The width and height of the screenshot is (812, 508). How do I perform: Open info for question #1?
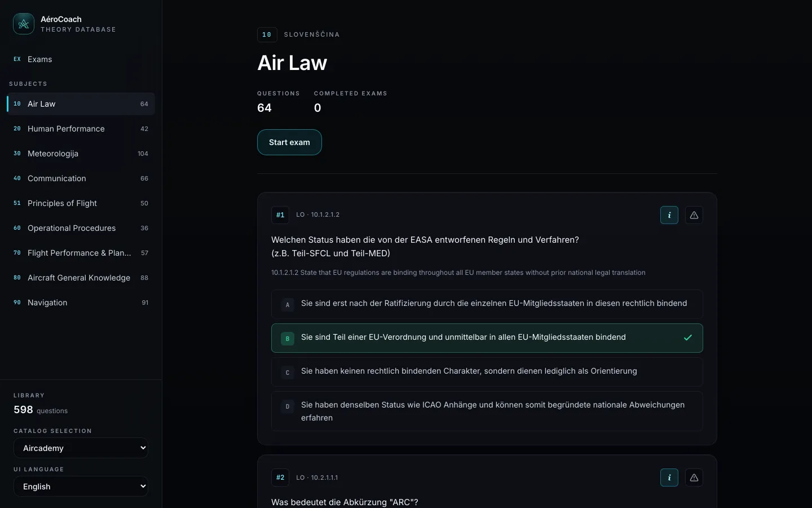[x=669, y=215]
